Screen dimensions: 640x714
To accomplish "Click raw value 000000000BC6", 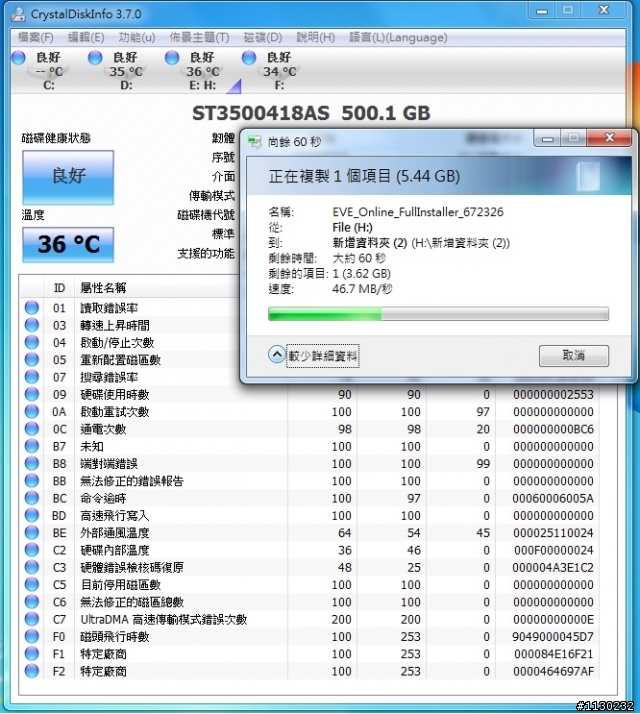I will 553,429.
